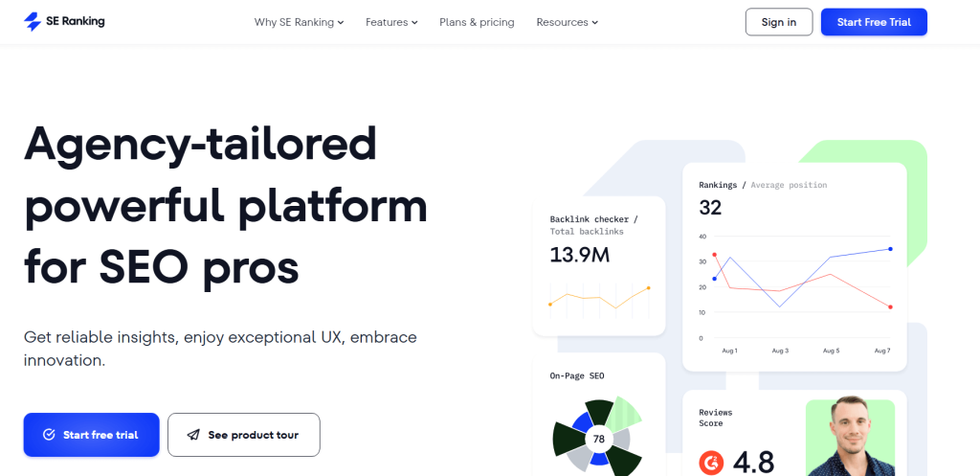This screenshot has height=476, width=980.
Task: Click the Rankings average position value 32
Action: coord(710,208)
